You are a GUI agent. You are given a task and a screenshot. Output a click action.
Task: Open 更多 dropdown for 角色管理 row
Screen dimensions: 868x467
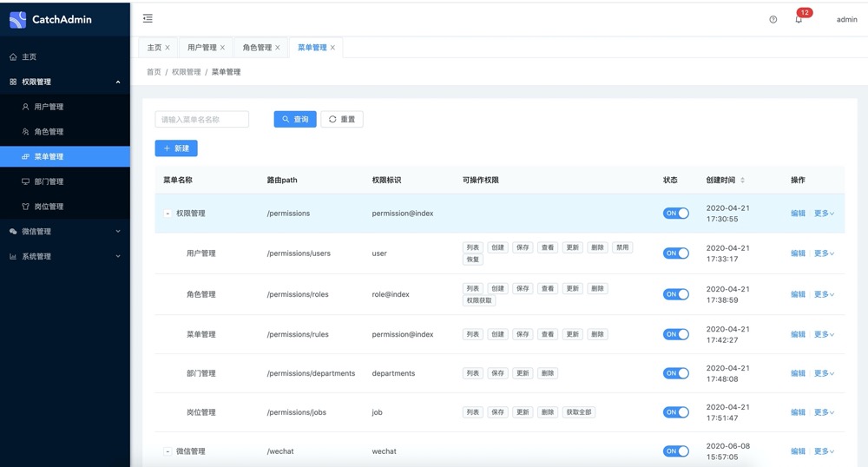824,293
